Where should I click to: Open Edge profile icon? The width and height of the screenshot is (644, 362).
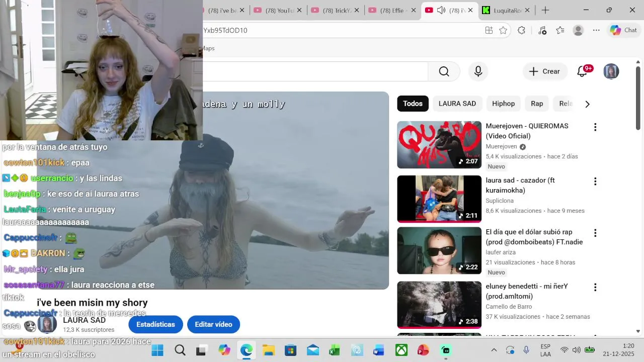(578, 30)
